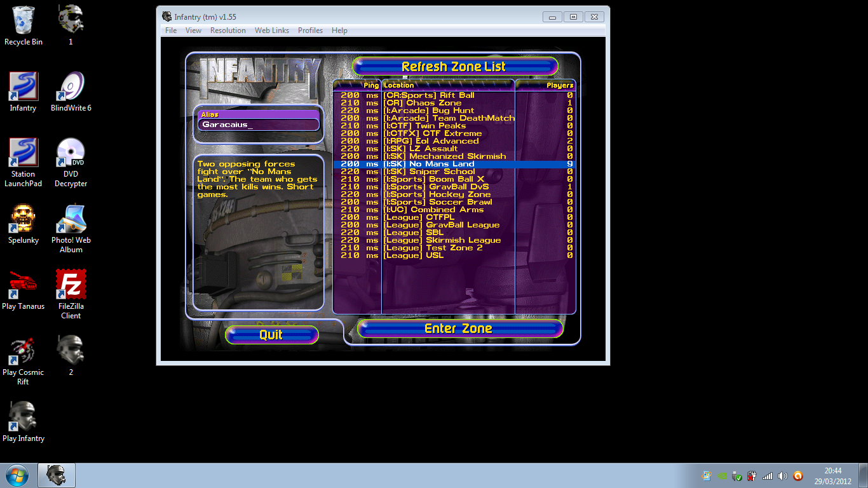Click the Windows Start button
This screenshot has height=488, width=868.
(17, 475)
